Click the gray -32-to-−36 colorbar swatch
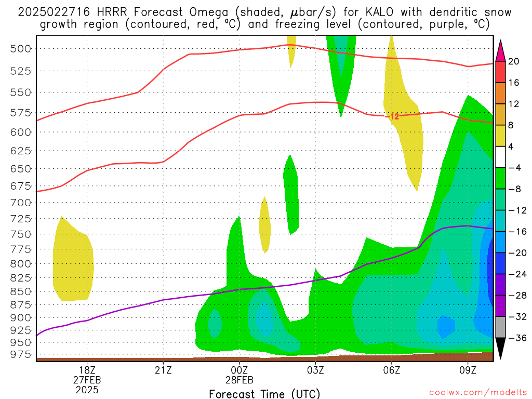The height and width of the screenshot is (399, 532). pos(500,327)
